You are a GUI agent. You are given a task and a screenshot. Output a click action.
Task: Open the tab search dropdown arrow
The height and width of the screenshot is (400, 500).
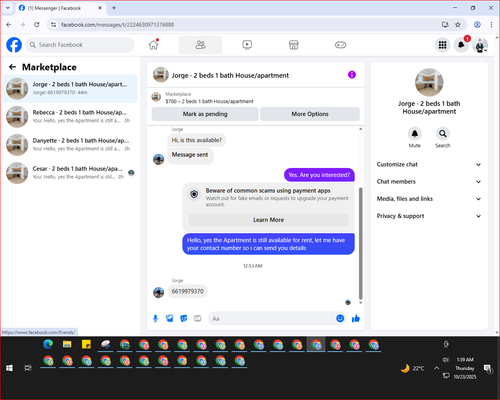coord(8,8)
